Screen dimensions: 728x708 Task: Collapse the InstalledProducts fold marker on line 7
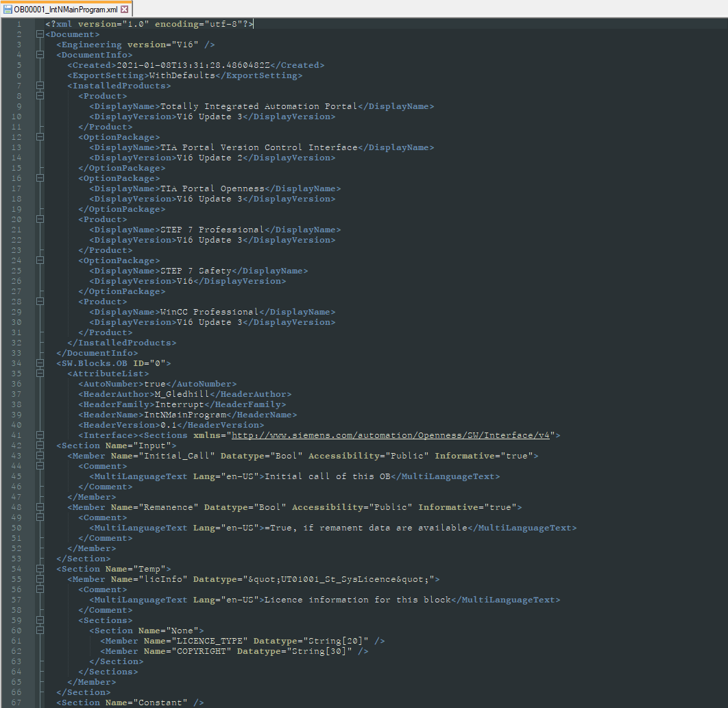(40, 86)
